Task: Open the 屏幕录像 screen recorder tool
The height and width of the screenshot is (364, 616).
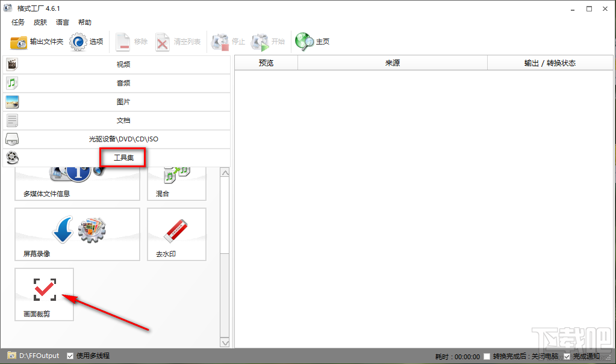Action: tap(78, 235)
